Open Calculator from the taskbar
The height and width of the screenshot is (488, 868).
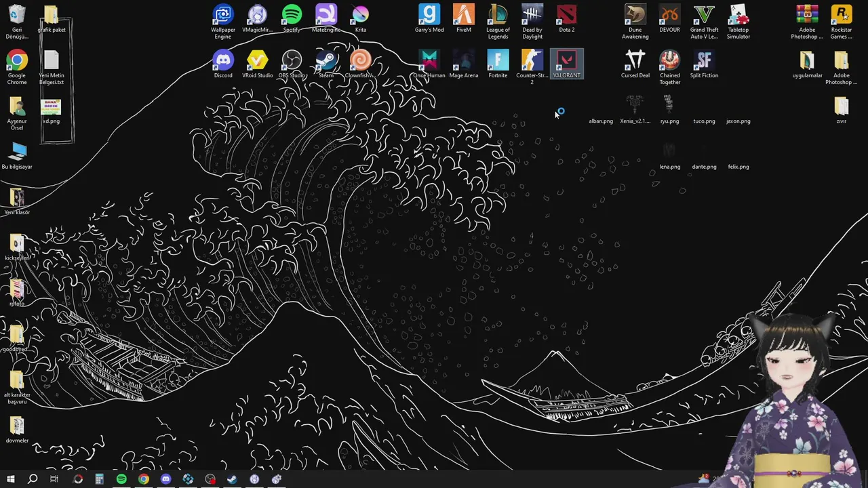point(99,479)
